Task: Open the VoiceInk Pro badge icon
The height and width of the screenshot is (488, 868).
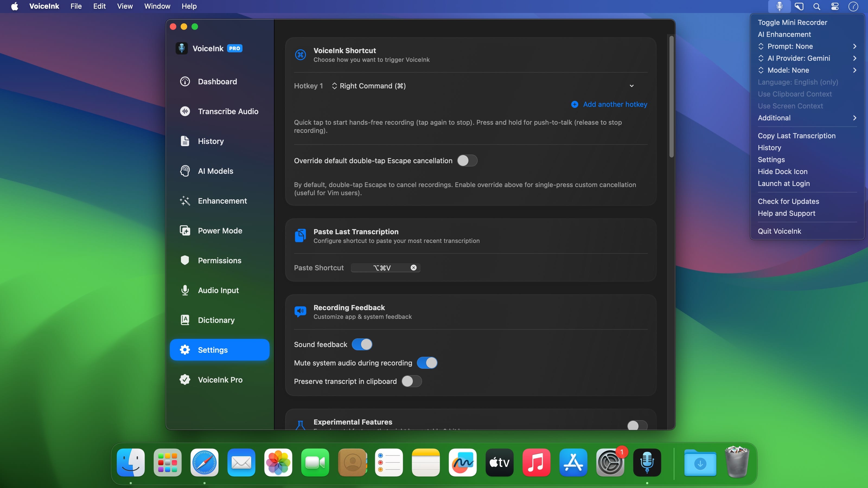Action: point(185,380)
